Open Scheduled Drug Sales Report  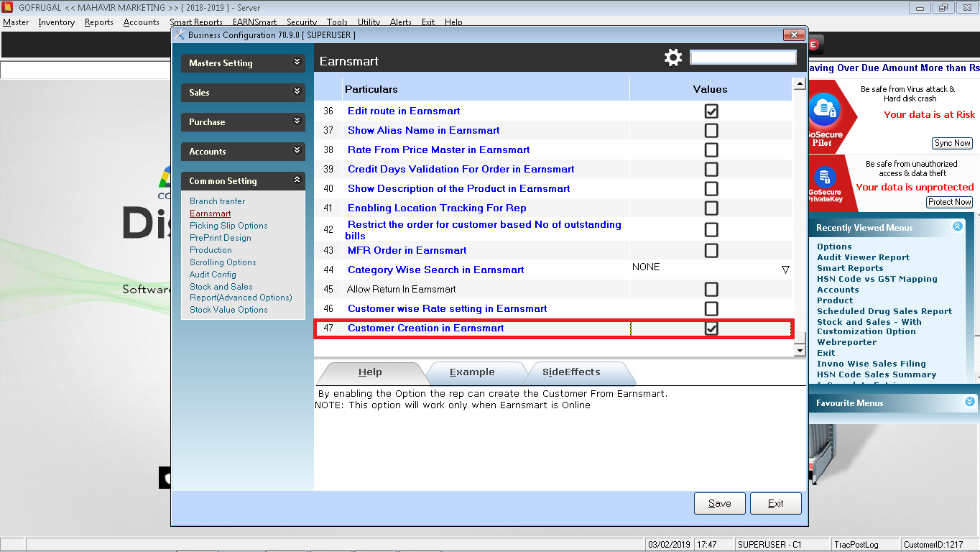(x=884, y=311)
